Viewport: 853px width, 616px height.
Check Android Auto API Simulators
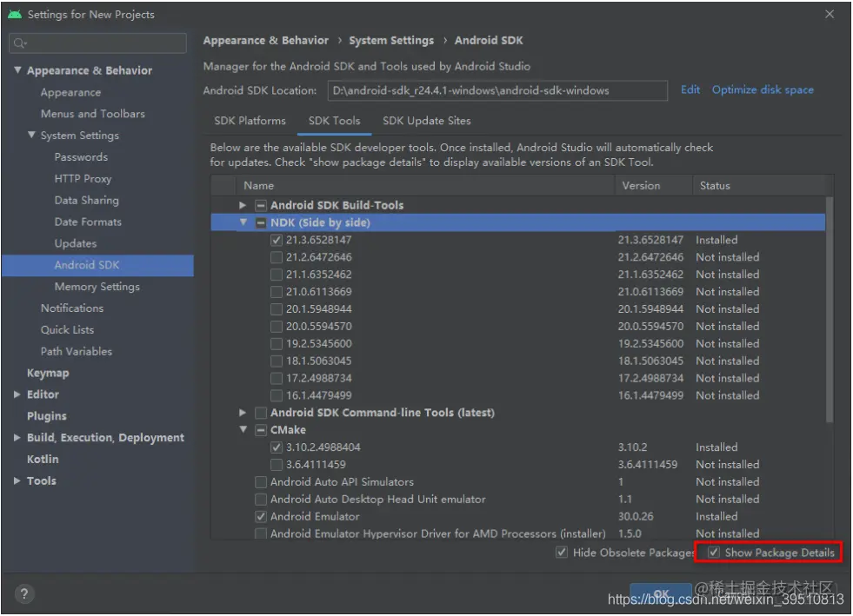pyautogui.click(x=261, y=481)
